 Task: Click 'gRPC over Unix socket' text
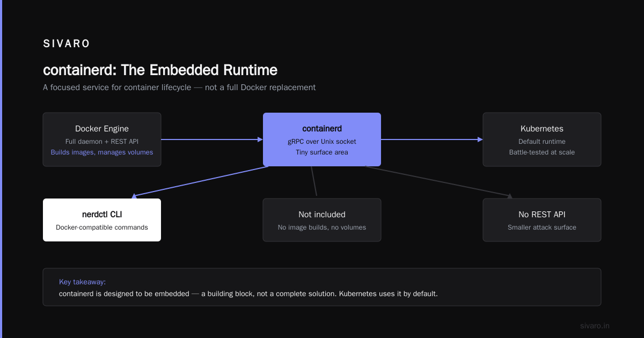pos(322,142)
